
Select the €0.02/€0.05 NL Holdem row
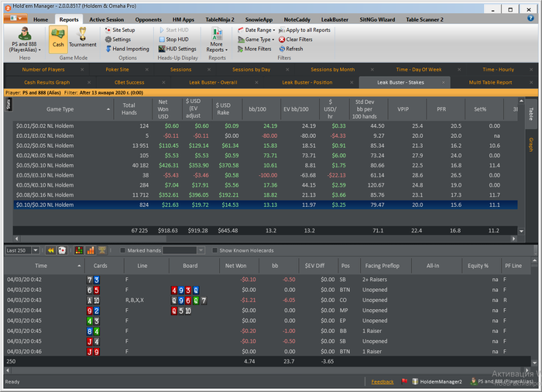(266, 156)
